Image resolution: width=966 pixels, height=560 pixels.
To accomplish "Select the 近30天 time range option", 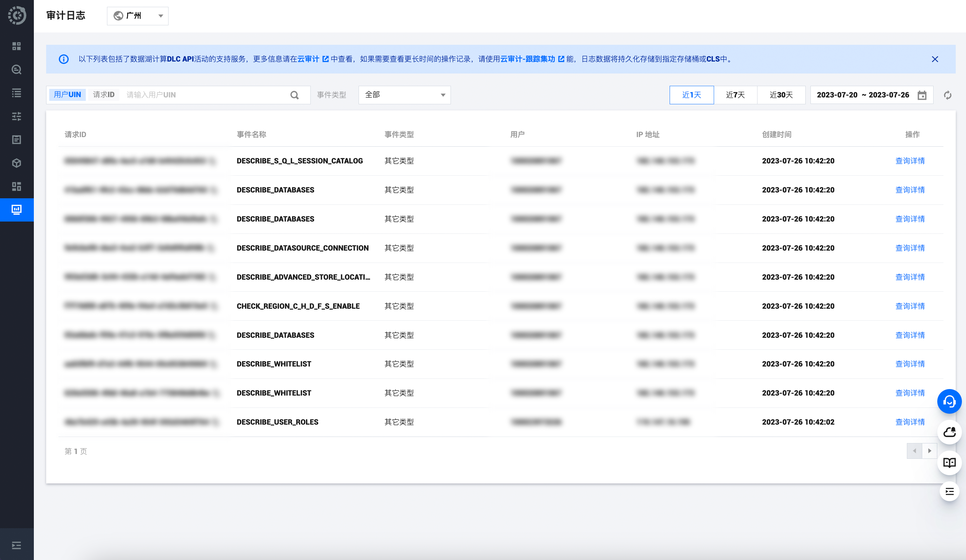I will pyautogui.click(x=781, y=95).
